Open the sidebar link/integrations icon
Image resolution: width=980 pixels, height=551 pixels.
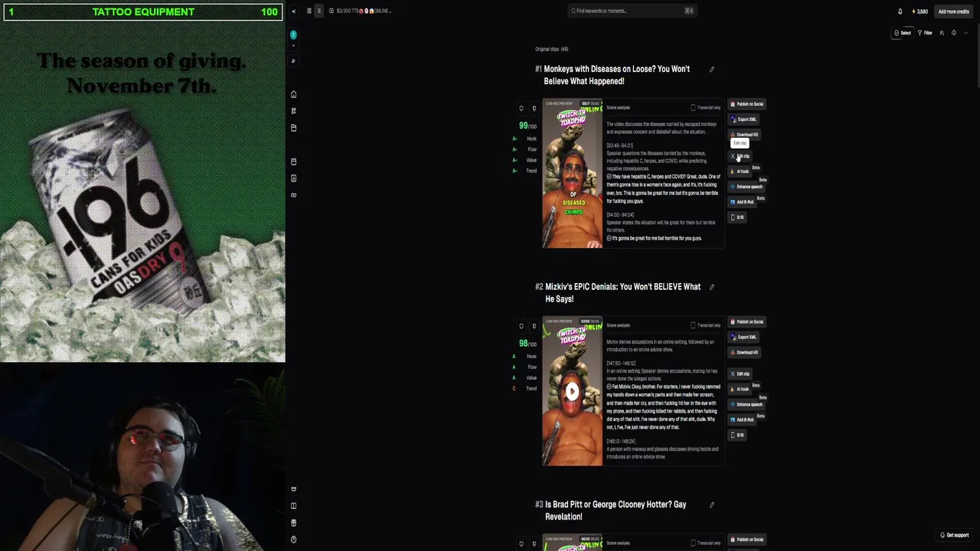pyautogui.click(x=293, y=195)
